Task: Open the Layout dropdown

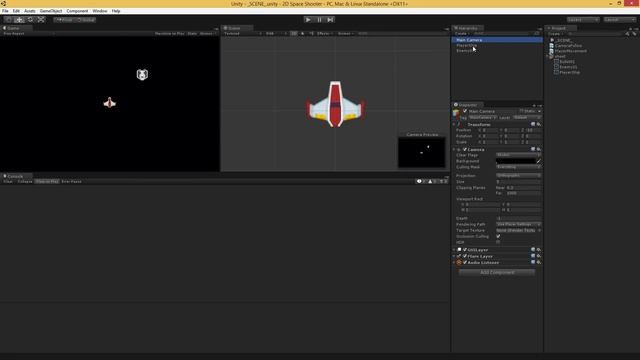Action: 620,20
